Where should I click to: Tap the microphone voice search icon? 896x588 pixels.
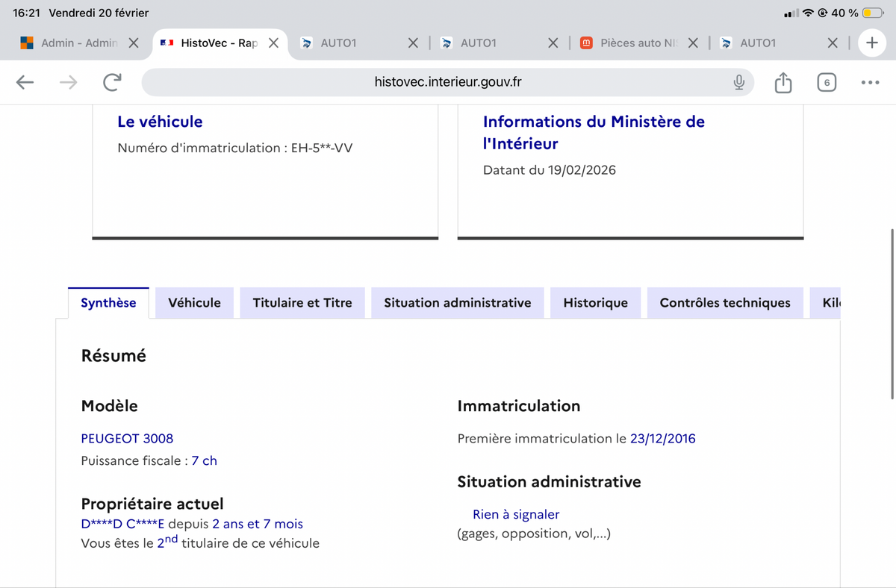(x=738, y=82)
